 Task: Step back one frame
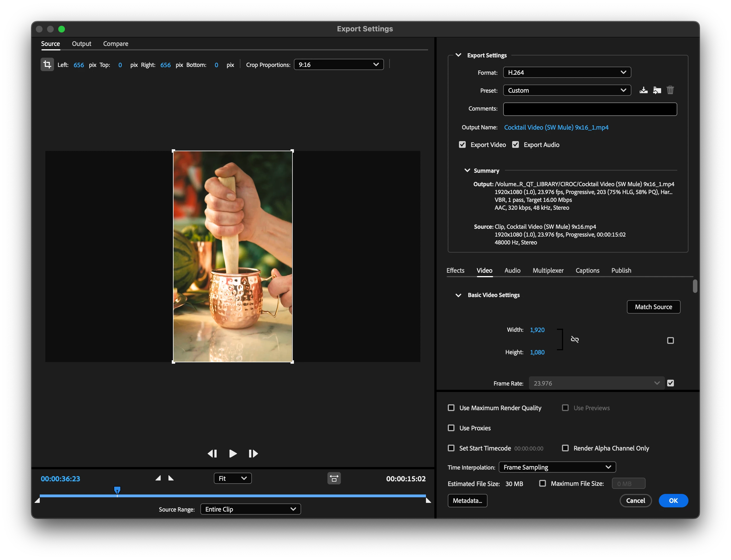212,454
